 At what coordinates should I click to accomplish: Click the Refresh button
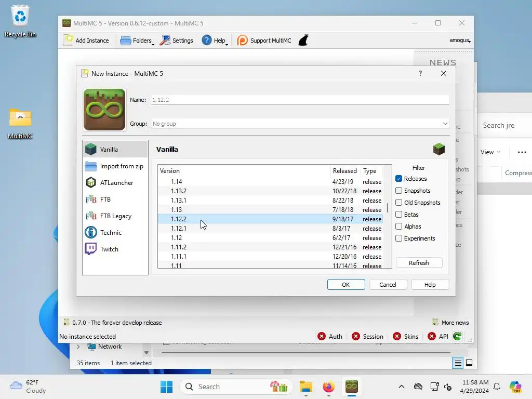419,262
